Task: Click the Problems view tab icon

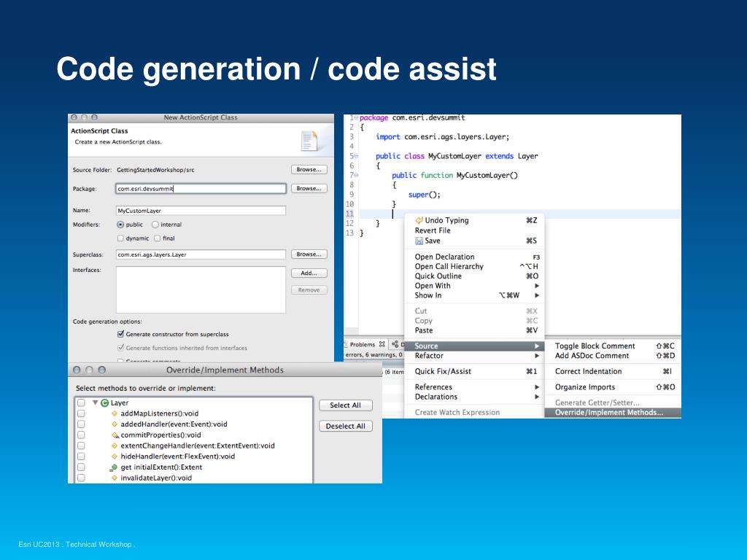Action: click(347, 344)
